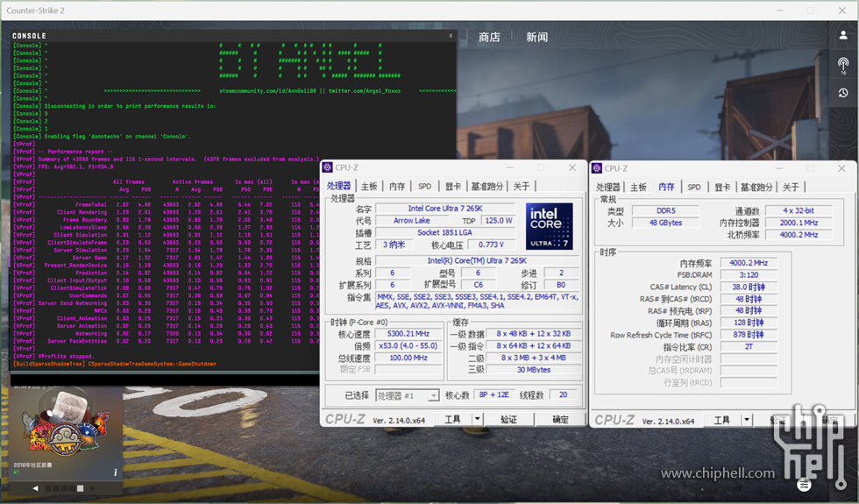This screenshot has width=859, height=504.
Task: Open the 商店 store tab in CS2
Action: pyautogui.click(x=489, y=37)
